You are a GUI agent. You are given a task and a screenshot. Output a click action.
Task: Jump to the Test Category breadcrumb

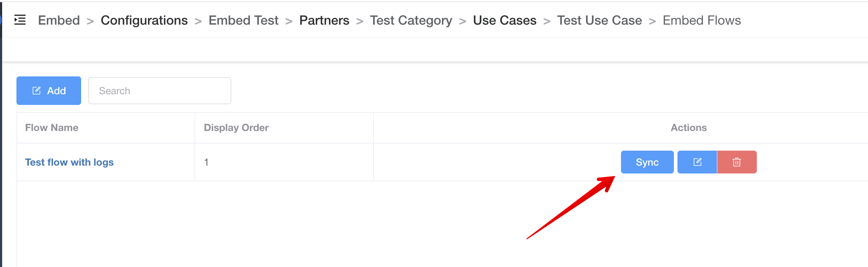coord(411,20)
